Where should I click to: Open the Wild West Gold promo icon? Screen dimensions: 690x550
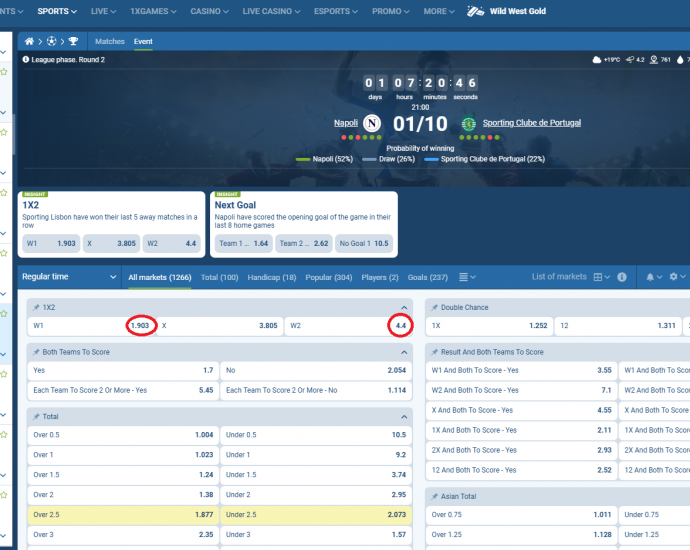[x=475, y=11]
